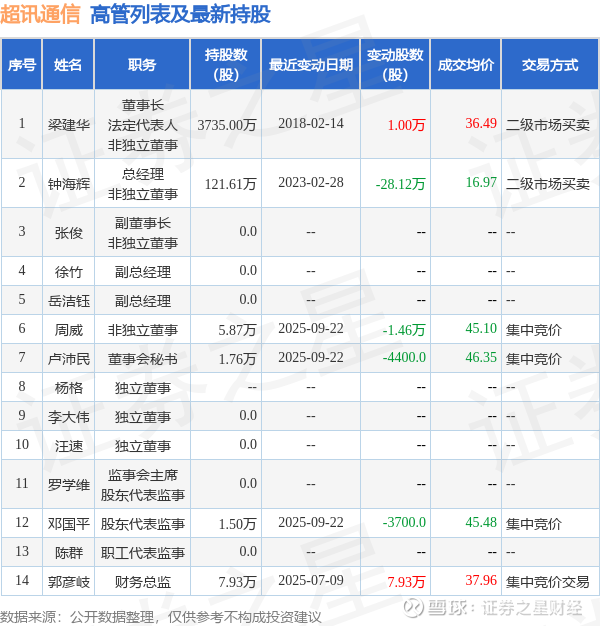Click 集中竞价 in 周威 row

coord(534,330)
